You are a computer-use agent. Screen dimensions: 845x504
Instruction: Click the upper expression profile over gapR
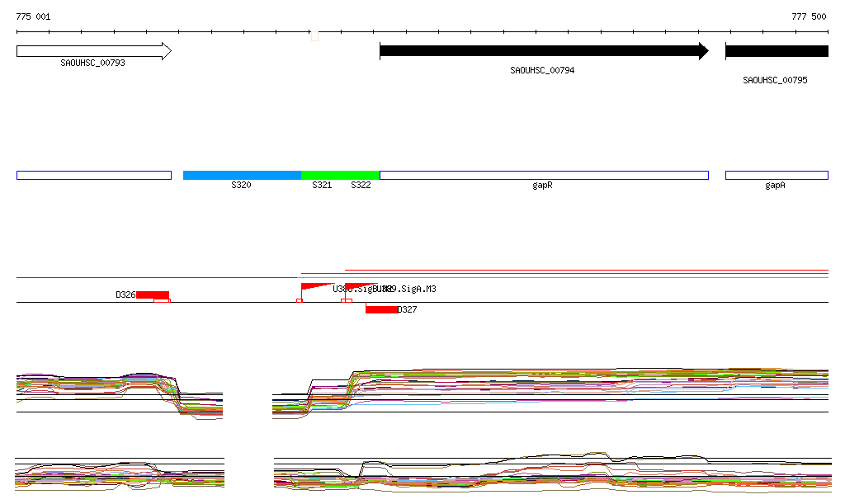[x=543, y=384]
